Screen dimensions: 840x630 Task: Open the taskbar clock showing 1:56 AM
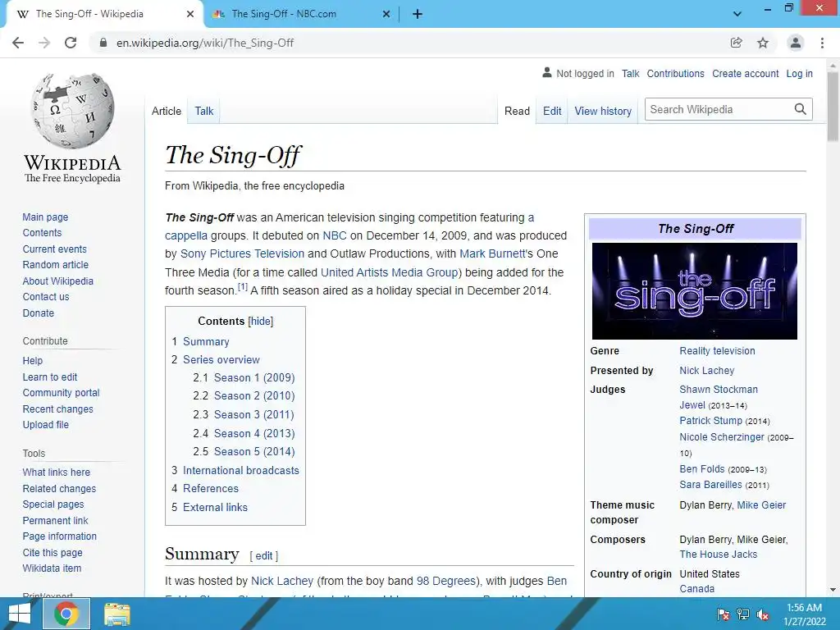[x=805, y=614]
